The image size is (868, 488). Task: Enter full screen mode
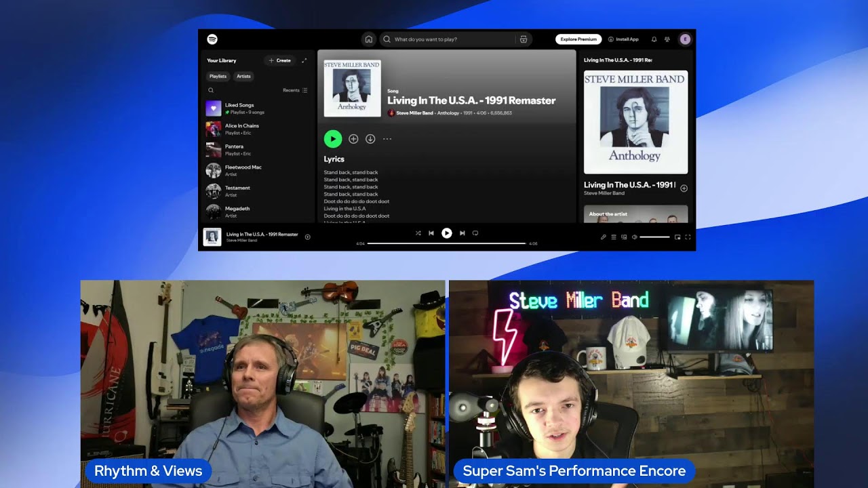(688, 237)
